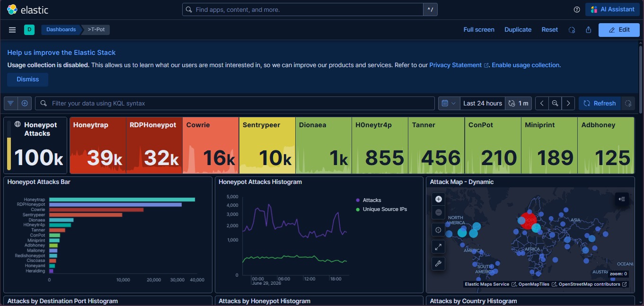Duplicate the dashboard

[518, 30]
